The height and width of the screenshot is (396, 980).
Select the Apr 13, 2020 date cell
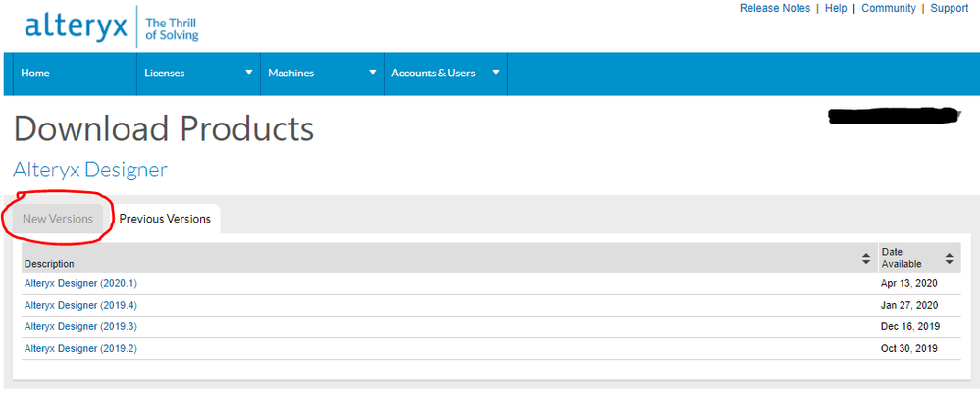(909, 283)
